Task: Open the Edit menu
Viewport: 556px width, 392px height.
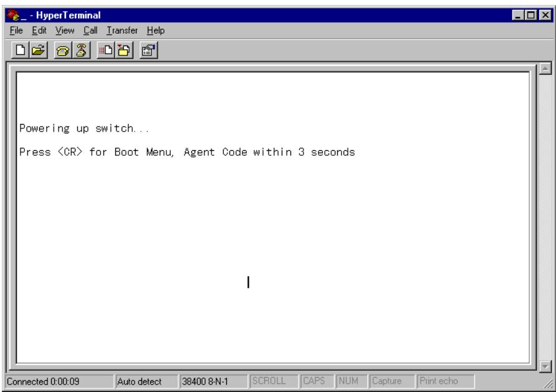Action: coord(39,31)
